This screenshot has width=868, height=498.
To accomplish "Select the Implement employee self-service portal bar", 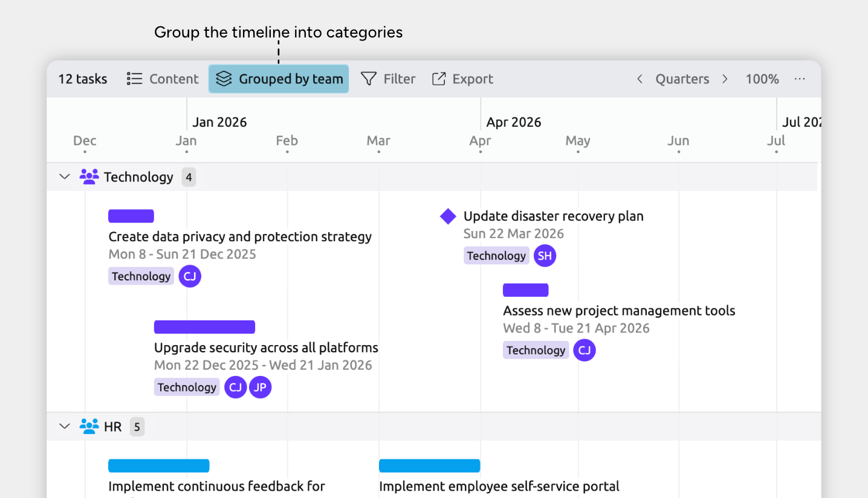I will tap(429, 465).
